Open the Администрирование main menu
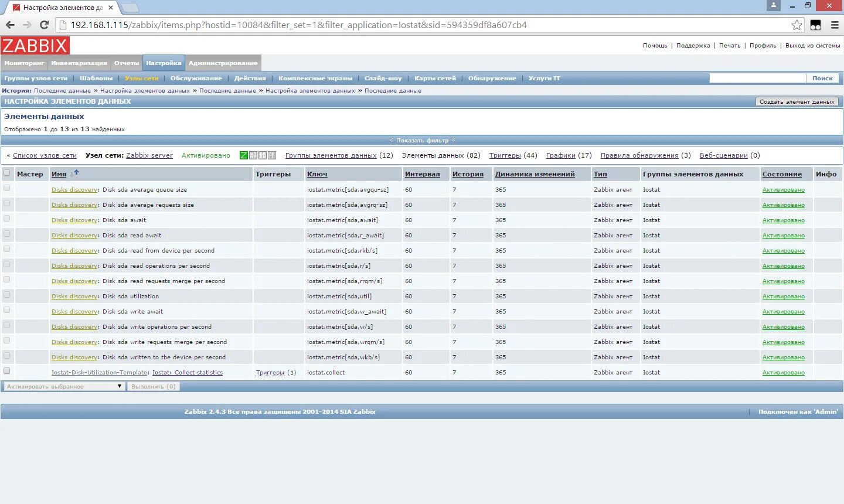 coord(223,63)
